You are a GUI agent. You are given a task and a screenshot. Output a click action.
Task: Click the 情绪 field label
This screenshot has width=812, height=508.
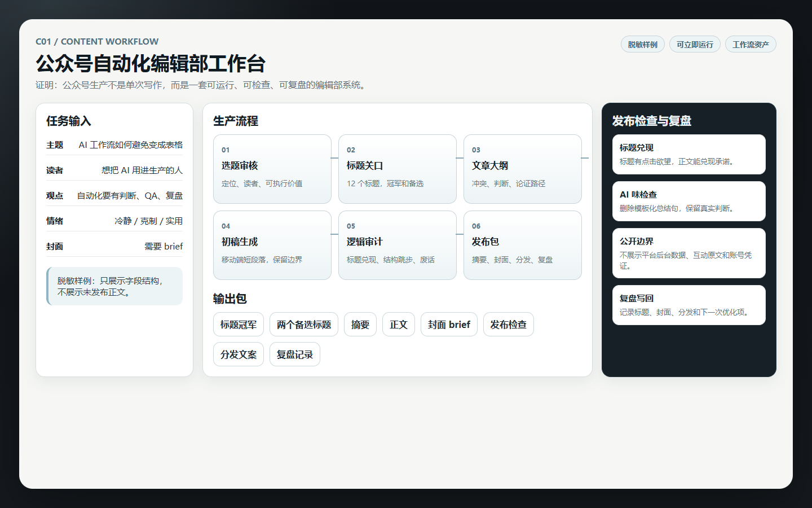tap(55, 221)
